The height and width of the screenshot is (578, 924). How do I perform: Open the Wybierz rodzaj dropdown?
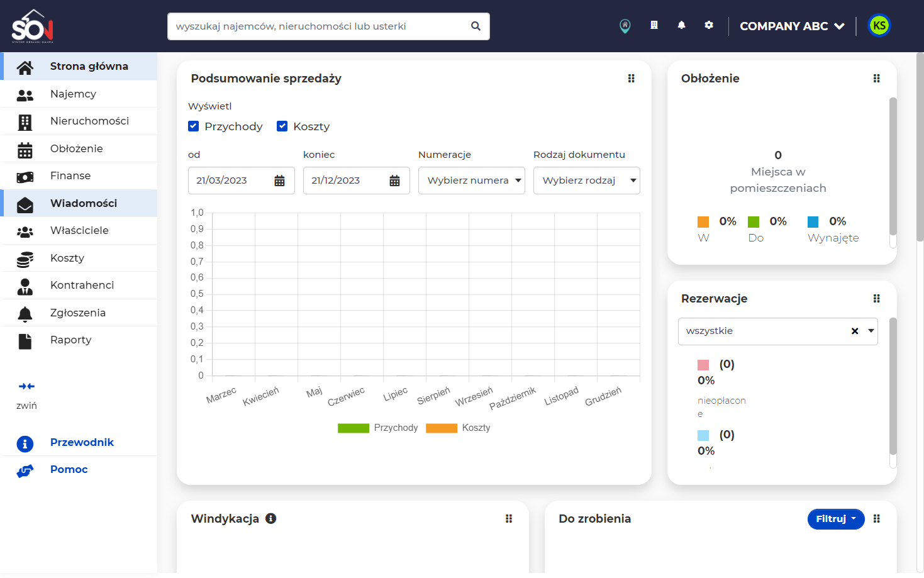coord(587,181)
